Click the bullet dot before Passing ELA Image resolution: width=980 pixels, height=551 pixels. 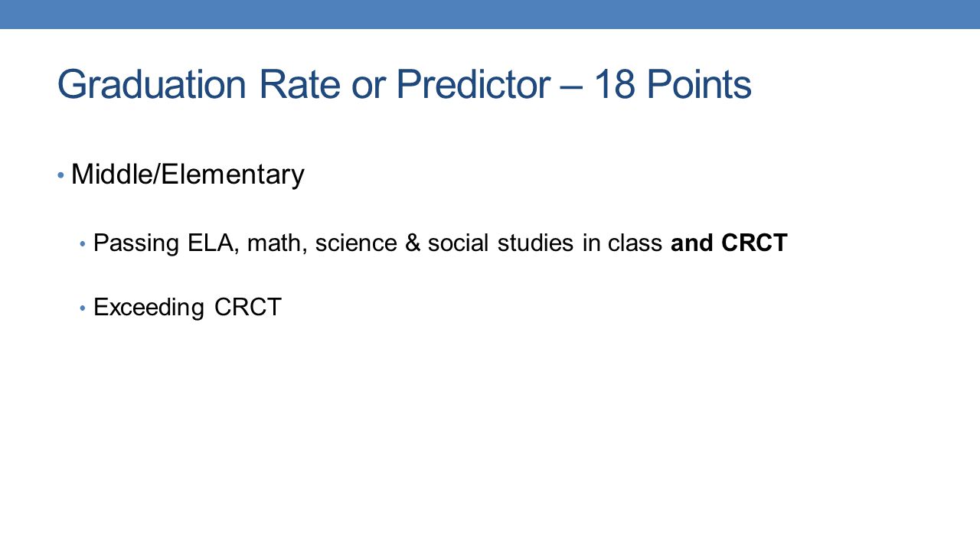(83, 245)
